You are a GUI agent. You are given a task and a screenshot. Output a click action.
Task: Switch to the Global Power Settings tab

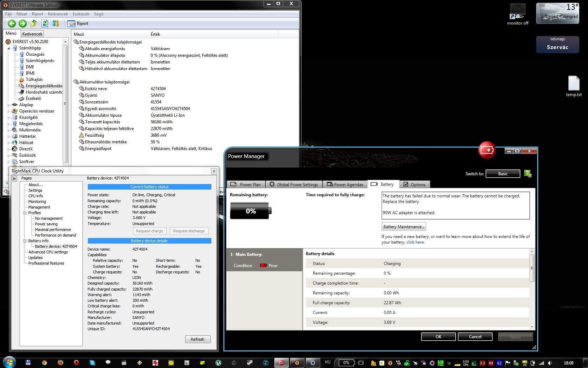294,184
